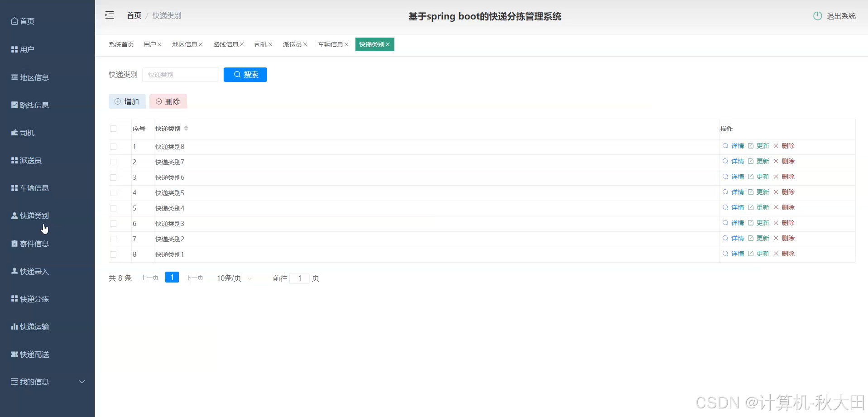Click the 增加 button
Image resolution: width=868 pixels, height=417 pixels.
127,101
